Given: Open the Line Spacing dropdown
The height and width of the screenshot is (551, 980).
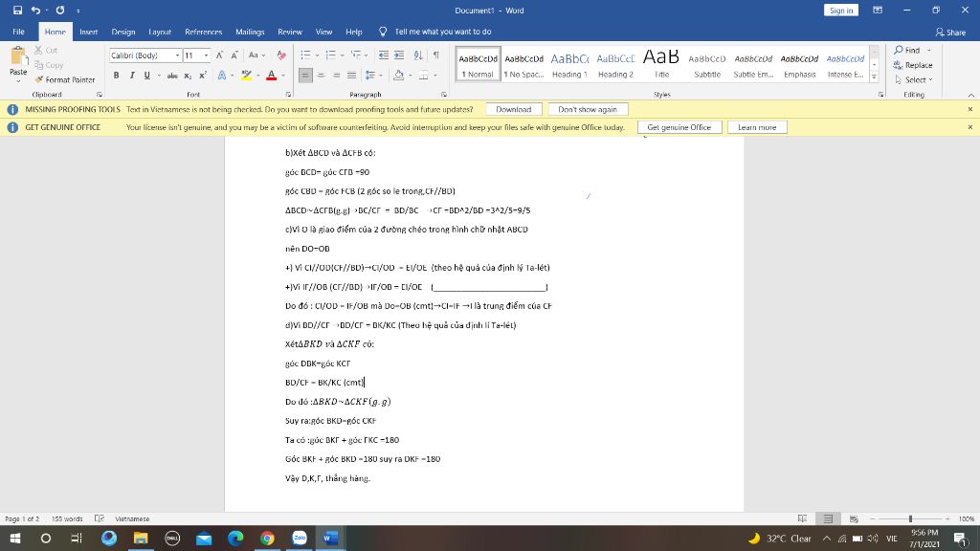Looking at the screenshot, I should [373, 76].
